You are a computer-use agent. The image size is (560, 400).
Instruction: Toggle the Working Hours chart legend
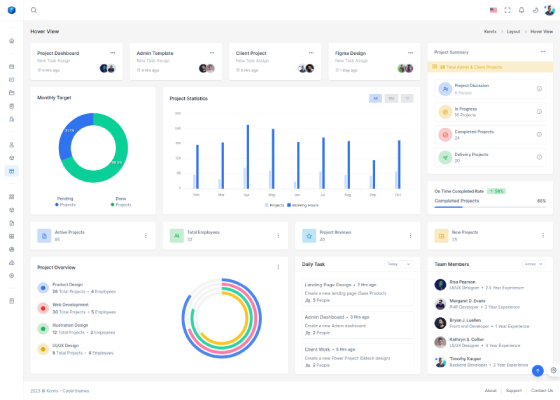(x=303, y=205)
